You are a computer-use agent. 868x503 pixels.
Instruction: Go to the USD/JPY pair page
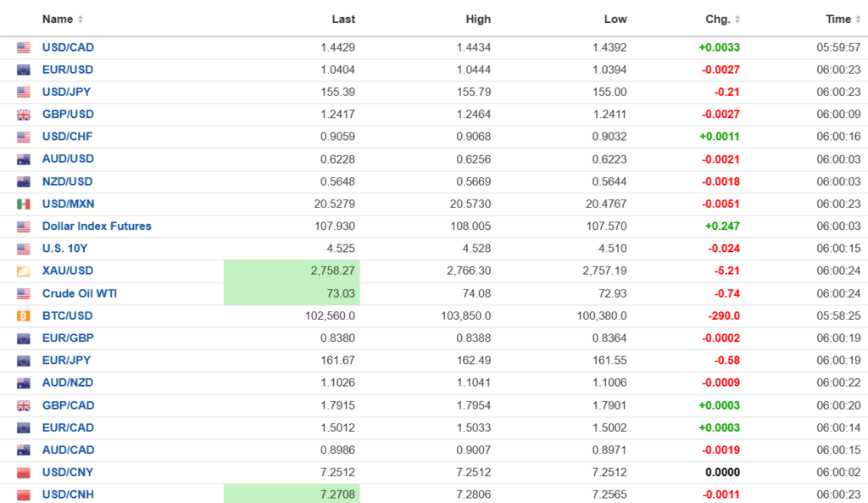pos(68,92)
